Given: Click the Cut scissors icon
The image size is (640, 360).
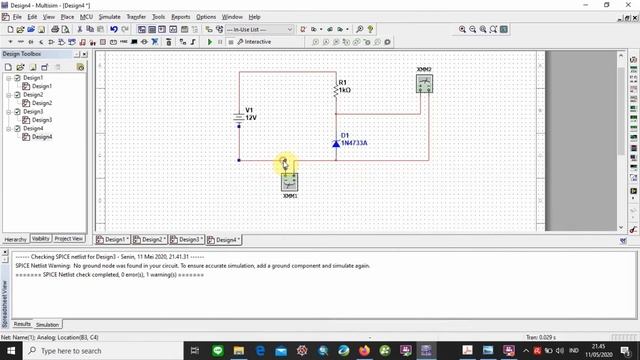Looking at the screenshot, I should 80,29.
